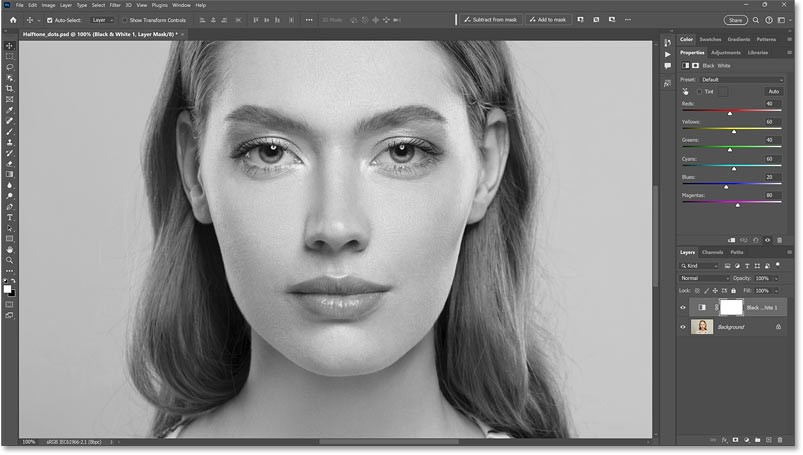Screen dimensions: 803x455
Task: Select the Type tool
Action: point(9,217)
